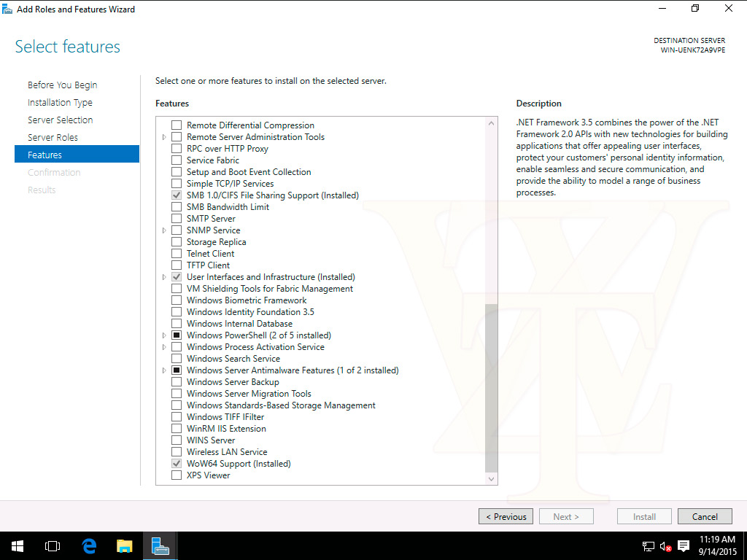Click the Server Manager taskbar icon
Image resolution: width=747 pixels, height=560 pixels.
(160, 545)
